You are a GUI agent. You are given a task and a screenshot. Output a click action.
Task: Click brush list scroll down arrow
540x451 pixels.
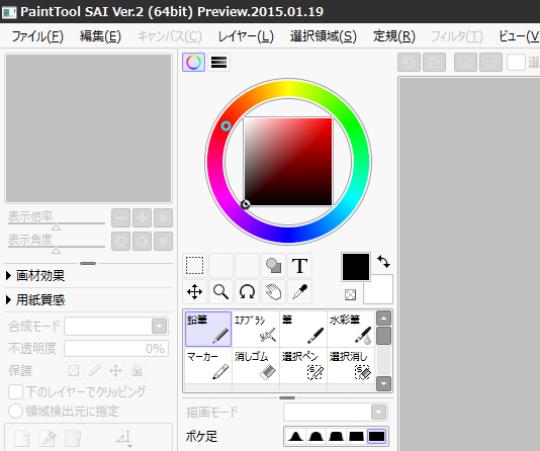pyautogui.click(x=384, y=384)
